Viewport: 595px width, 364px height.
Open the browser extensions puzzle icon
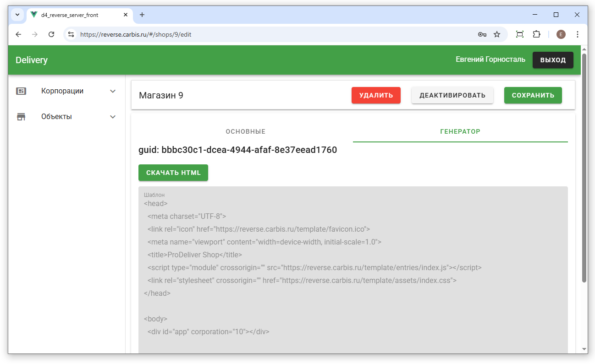point(536,34)
